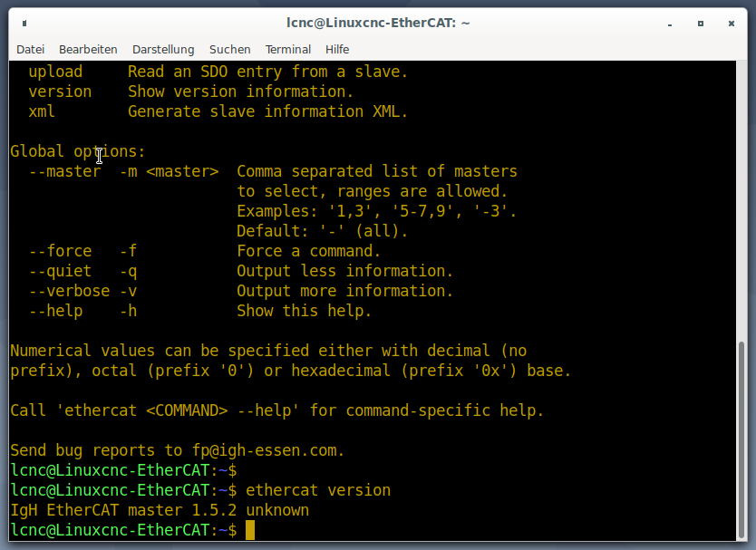Click the title bar text lcnc@Linuxcnc-EtherCAT
Screen dimensions: 756x550
pos(378,23)
